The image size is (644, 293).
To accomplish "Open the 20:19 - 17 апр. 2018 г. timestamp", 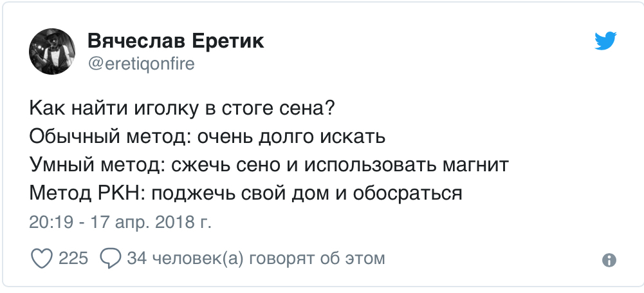I will coord(120,222).
